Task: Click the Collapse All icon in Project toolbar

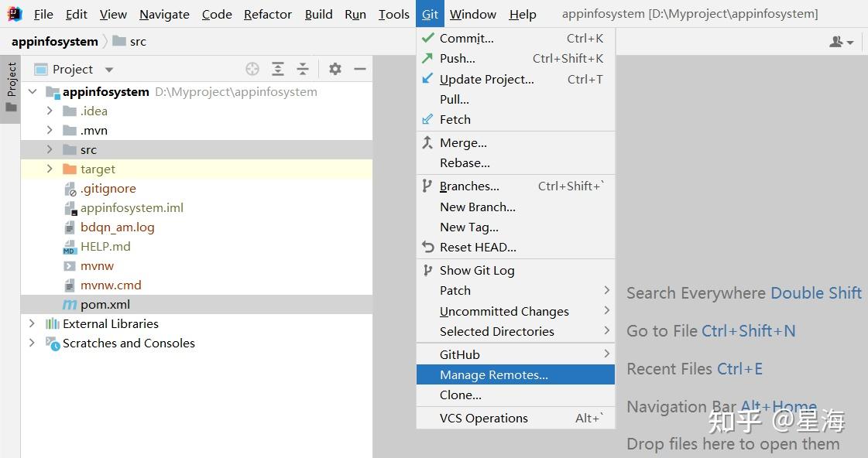Action: [x=303, y=70]
